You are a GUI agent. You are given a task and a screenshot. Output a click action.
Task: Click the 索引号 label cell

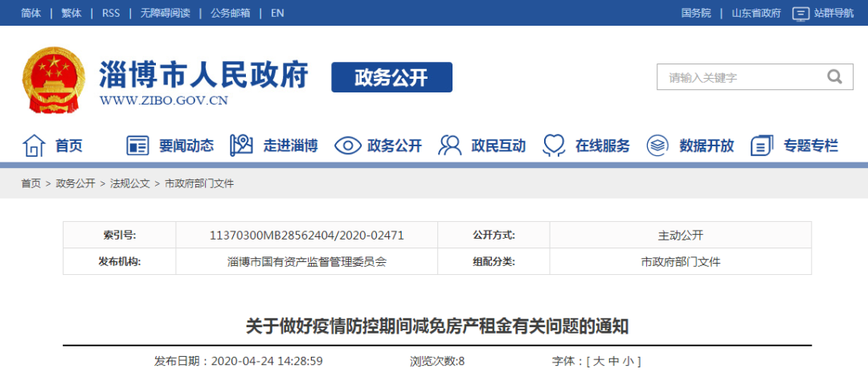pos(120,236)
